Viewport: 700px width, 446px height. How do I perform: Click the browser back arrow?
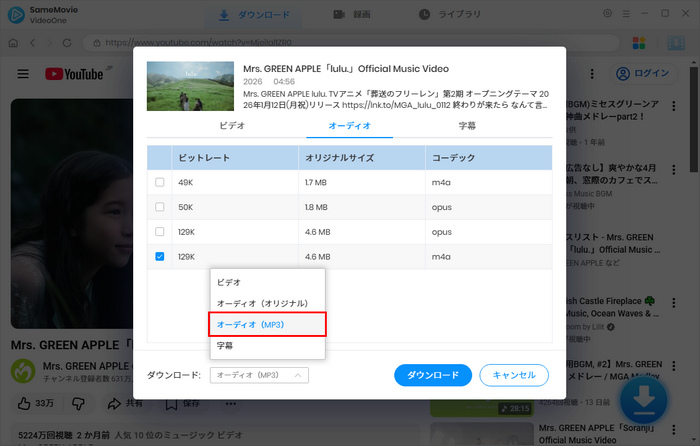pos(32,43)
